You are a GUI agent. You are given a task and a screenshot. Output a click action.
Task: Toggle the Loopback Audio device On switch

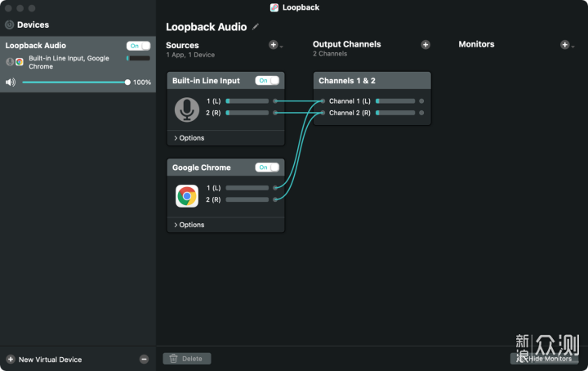tap(138, 46)
